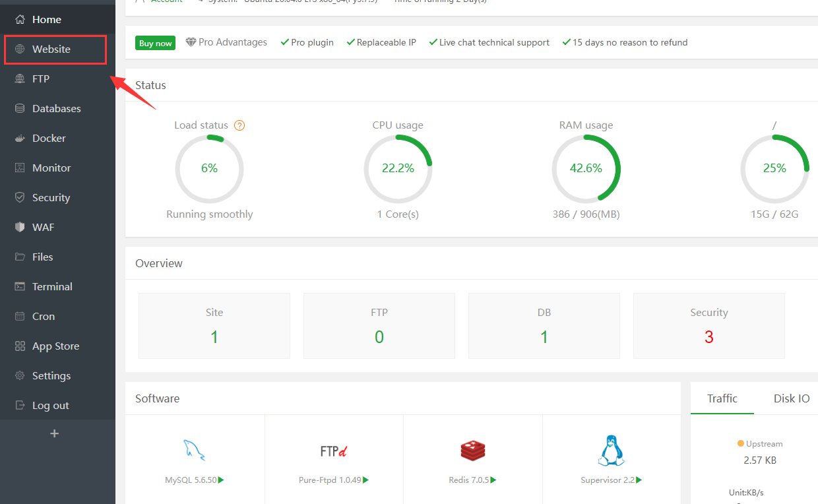Open the Pure-Ftpd software icon

coord(333,451)
